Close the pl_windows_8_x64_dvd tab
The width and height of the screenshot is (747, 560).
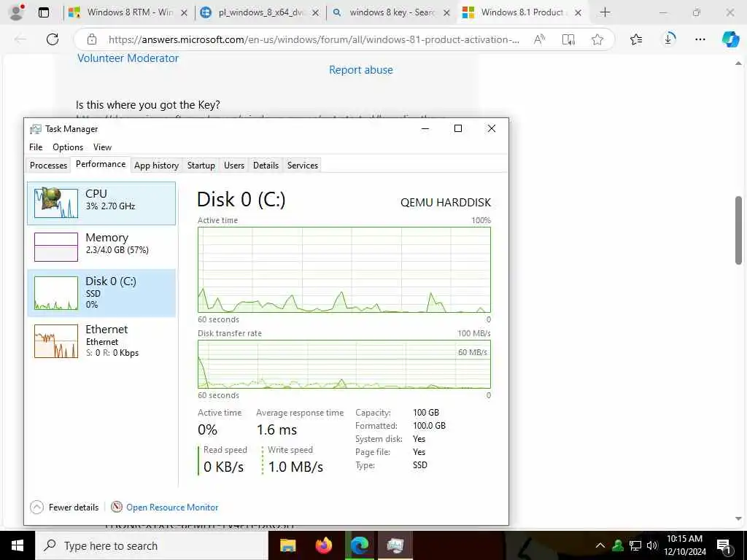[x=315, y=13]
